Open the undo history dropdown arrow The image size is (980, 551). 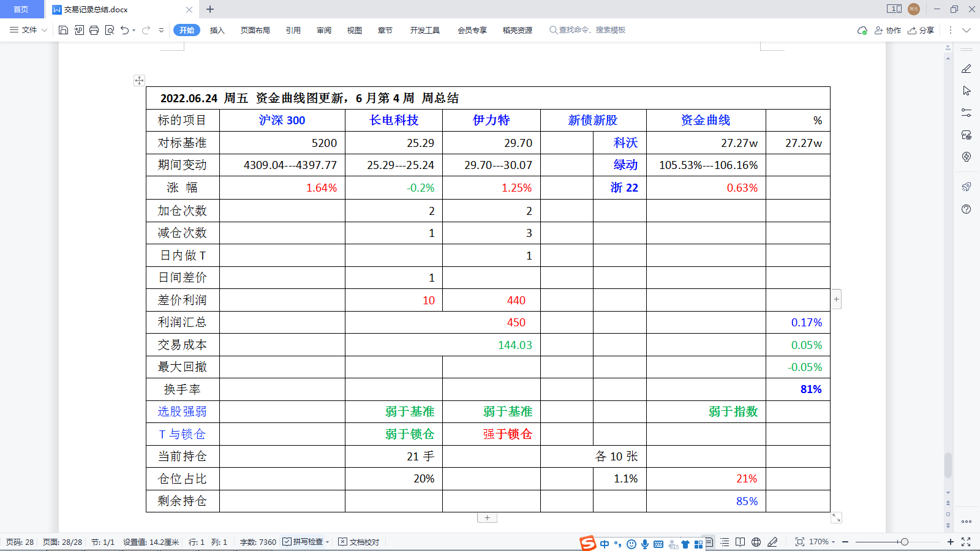coord(134,29)
